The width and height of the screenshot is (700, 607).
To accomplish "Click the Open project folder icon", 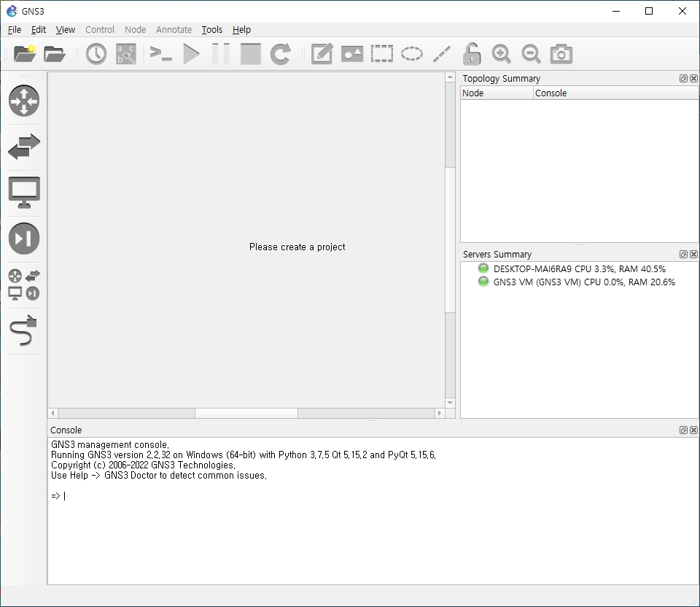I will 55,54.
